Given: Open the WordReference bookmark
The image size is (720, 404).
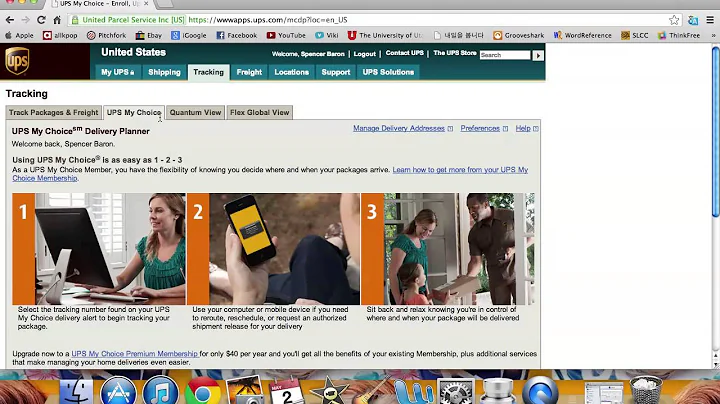Looking at the screenshot, I should point(583,35).
